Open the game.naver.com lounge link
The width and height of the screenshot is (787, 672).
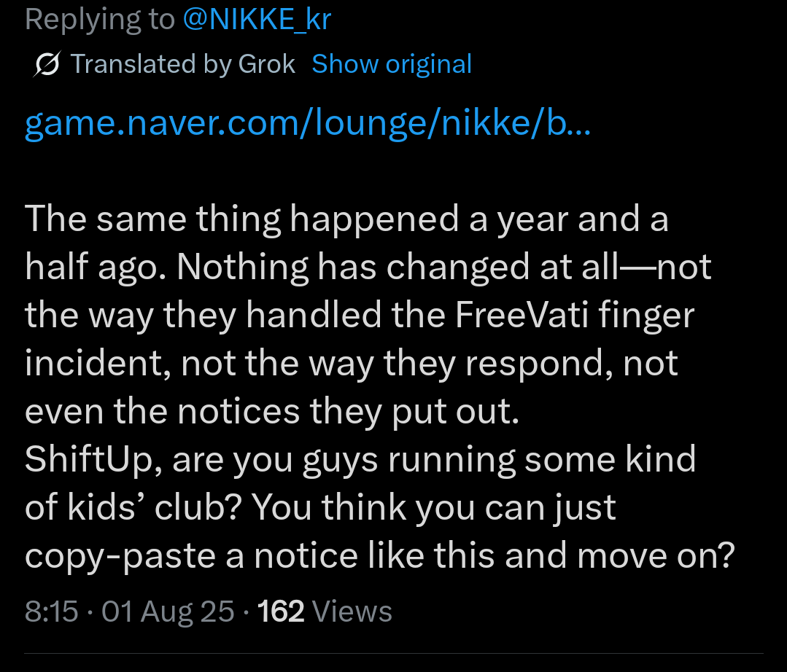click(x=308, y=123)
